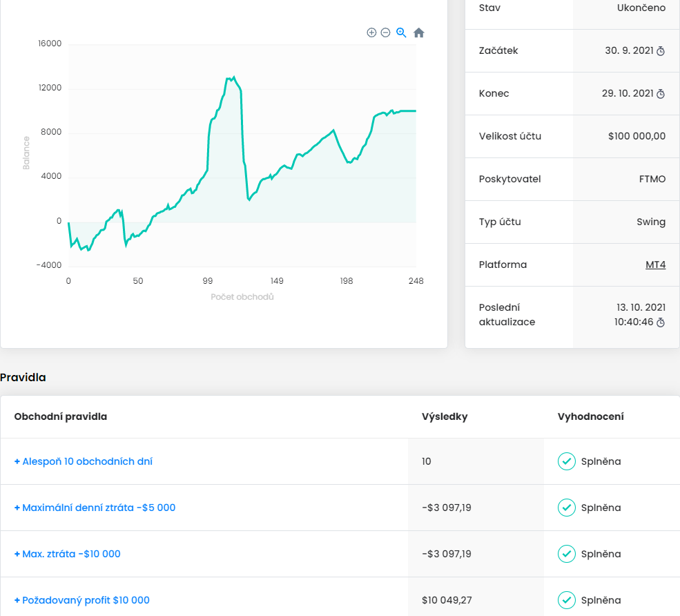This screenshot has width=680, height=616.
Task: Expand the Max. ztráta -$10 000 rule
Action: [x=67, y=554]
